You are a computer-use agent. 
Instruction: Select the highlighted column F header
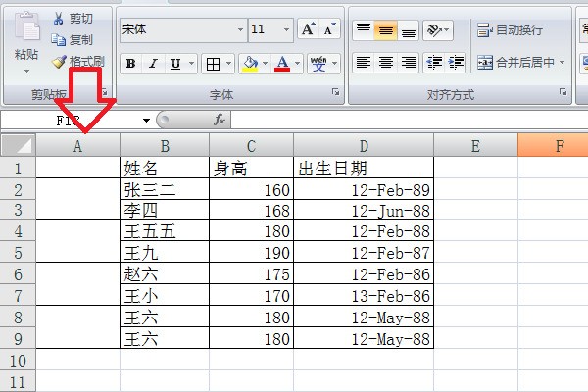[553, 146]
